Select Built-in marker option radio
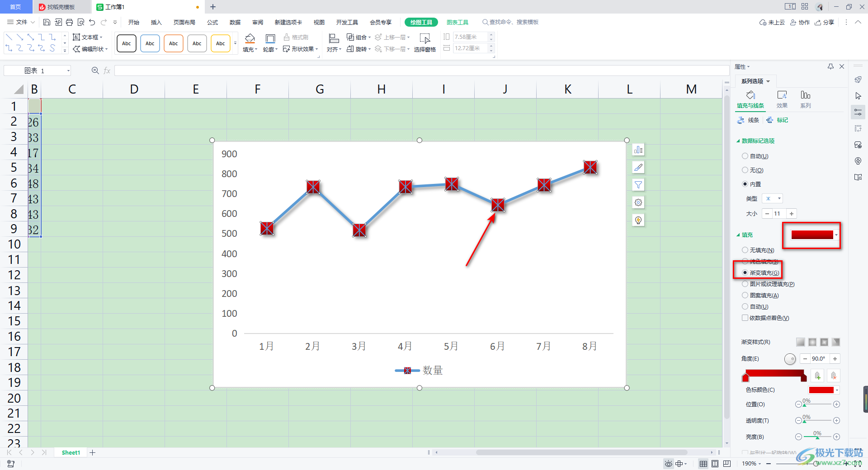The image size is (868, 470). coord(745,184)
